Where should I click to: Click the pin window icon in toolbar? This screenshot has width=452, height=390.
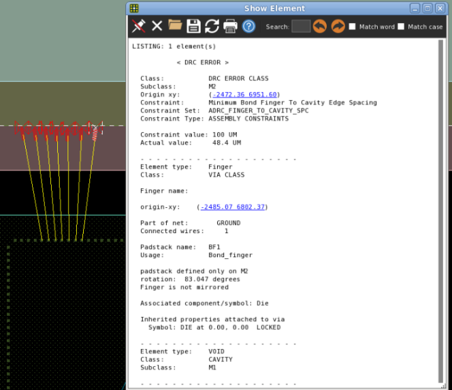(x=138, y=26)
